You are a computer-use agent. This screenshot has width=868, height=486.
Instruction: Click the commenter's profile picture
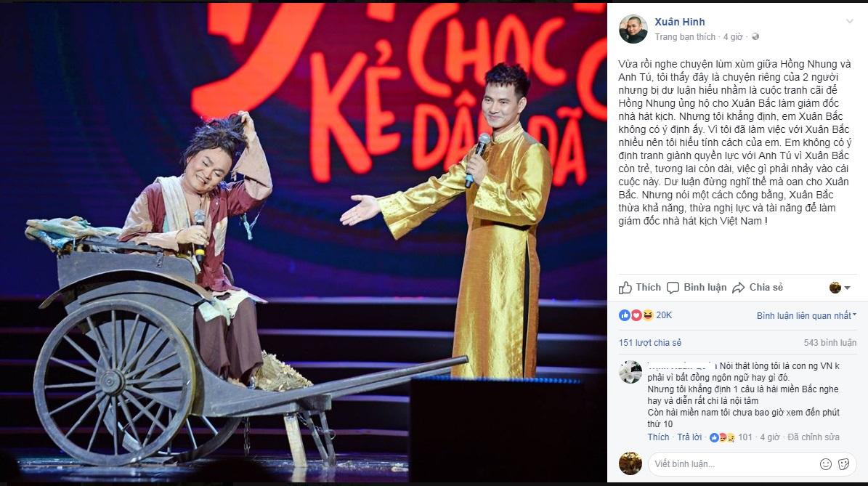point(630,372)
